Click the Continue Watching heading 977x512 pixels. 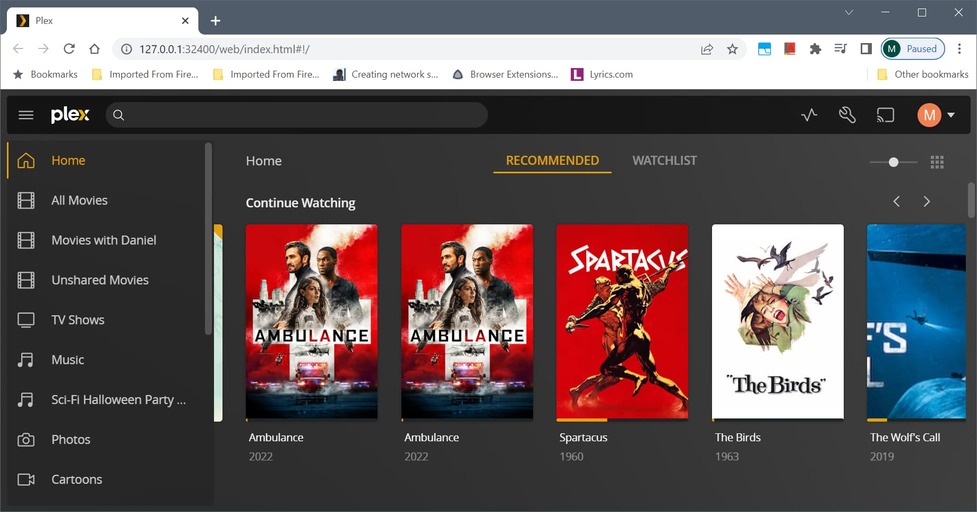tap(300, 203)
